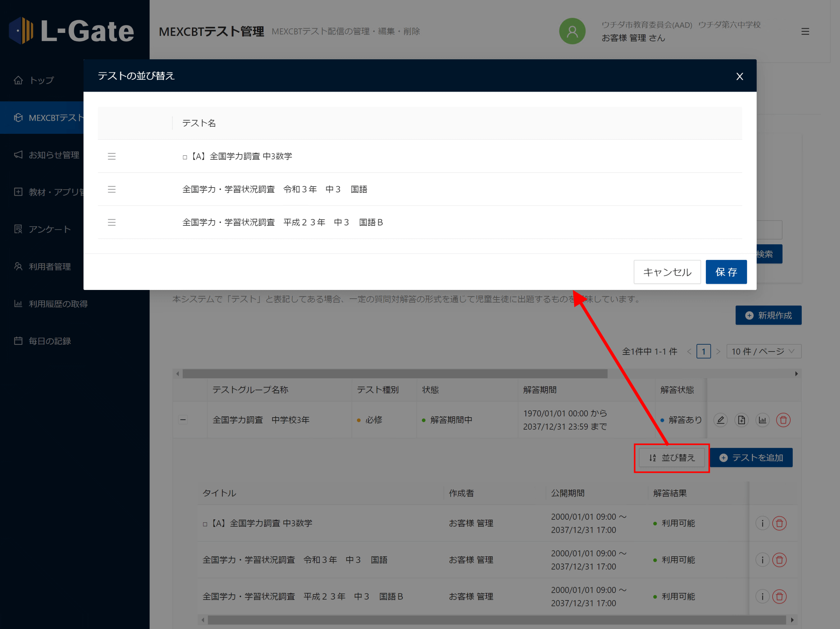
Task: Open bar chart icon for 全国学力調査 中学校3年
Action: pos(762,420)
